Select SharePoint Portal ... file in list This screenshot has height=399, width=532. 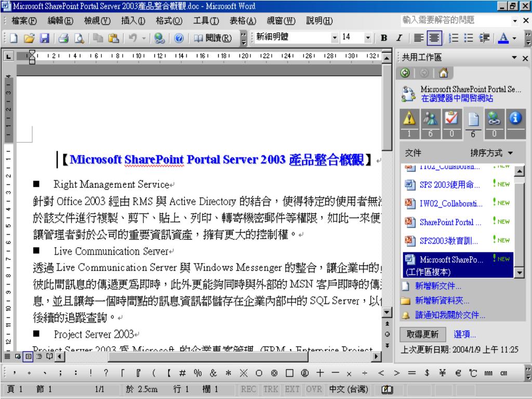point(457,222)
